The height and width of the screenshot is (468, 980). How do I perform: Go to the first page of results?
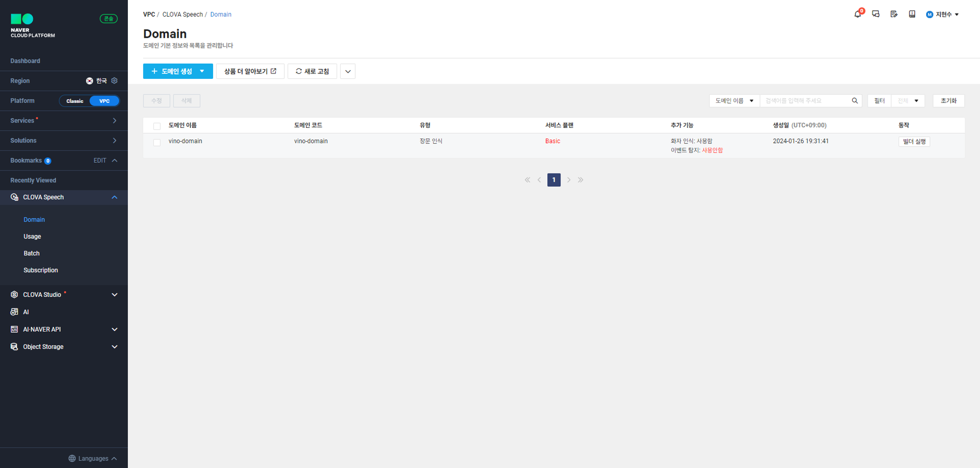(527, 180)
